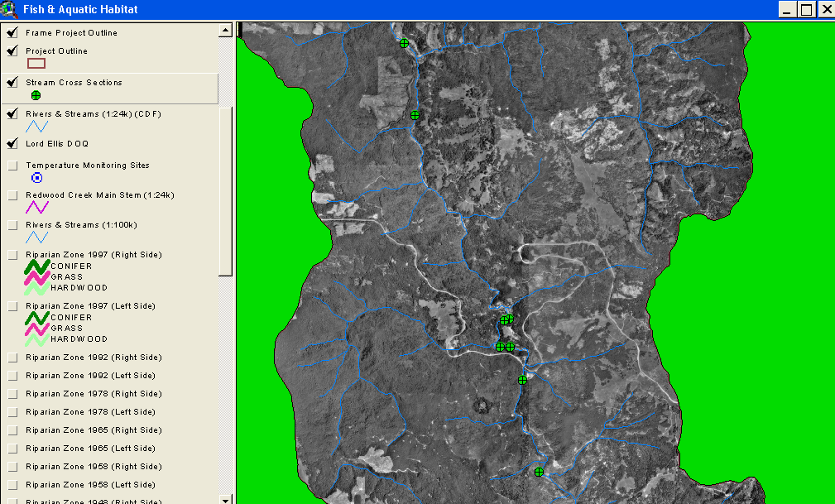Select the 'Lord Ellis DOQ' layer name
The image size is (835, 504).
point(57,143)
